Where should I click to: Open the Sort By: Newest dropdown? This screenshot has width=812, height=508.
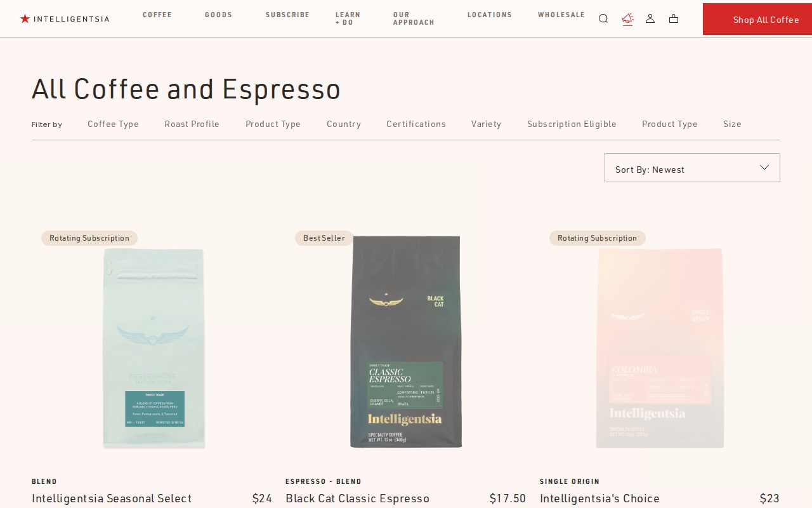click(x=692, y=168)
